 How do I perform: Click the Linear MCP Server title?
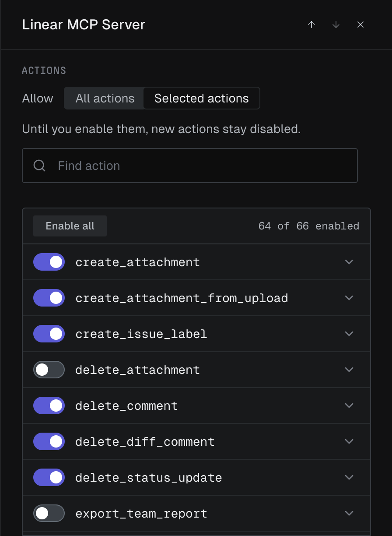tap(84, 25)
